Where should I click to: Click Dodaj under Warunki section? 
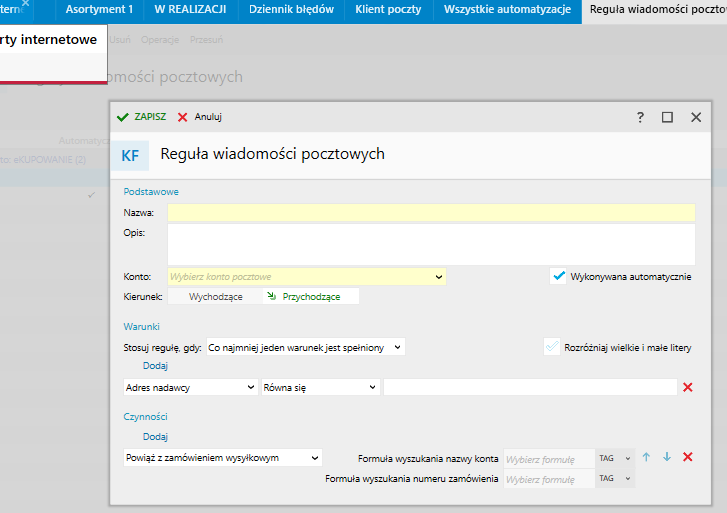coord(155,366)
